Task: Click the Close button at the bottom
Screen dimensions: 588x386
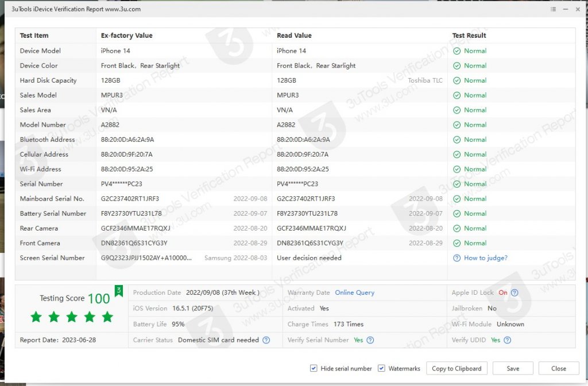Action: click(x=558, y=368)
